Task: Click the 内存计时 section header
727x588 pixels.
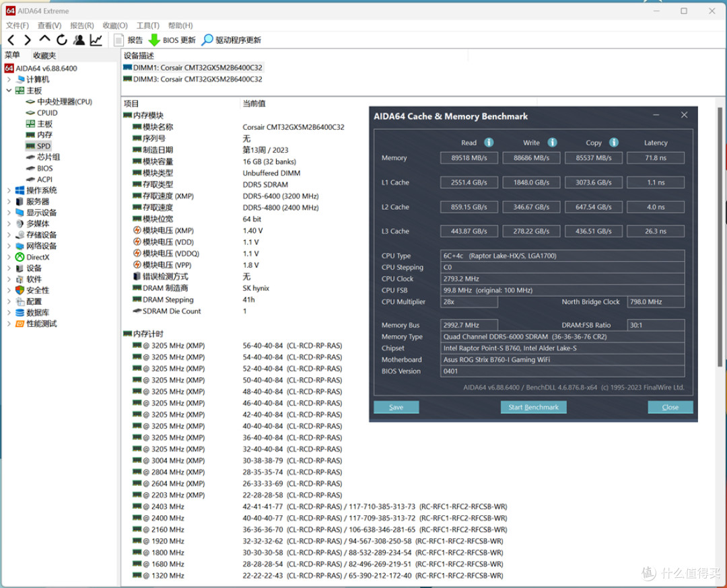Action: click(x=143, y=334)
